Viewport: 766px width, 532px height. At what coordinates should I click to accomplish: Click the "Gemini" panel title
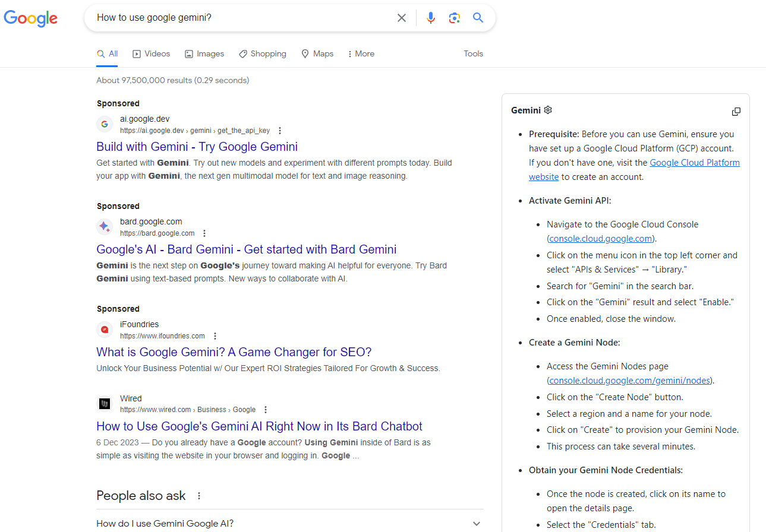526,110
